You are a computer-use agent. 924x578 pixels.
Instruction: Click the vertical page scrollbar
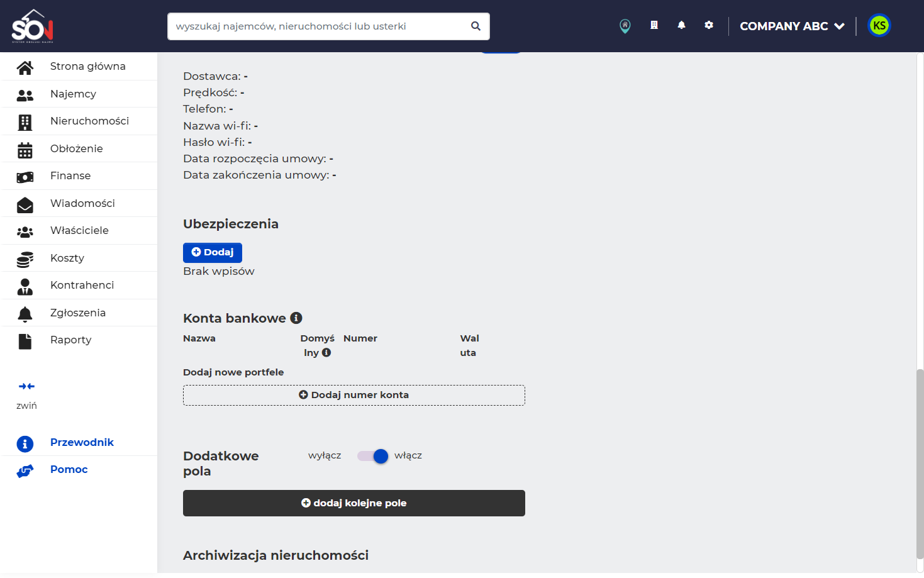[920, 463]
